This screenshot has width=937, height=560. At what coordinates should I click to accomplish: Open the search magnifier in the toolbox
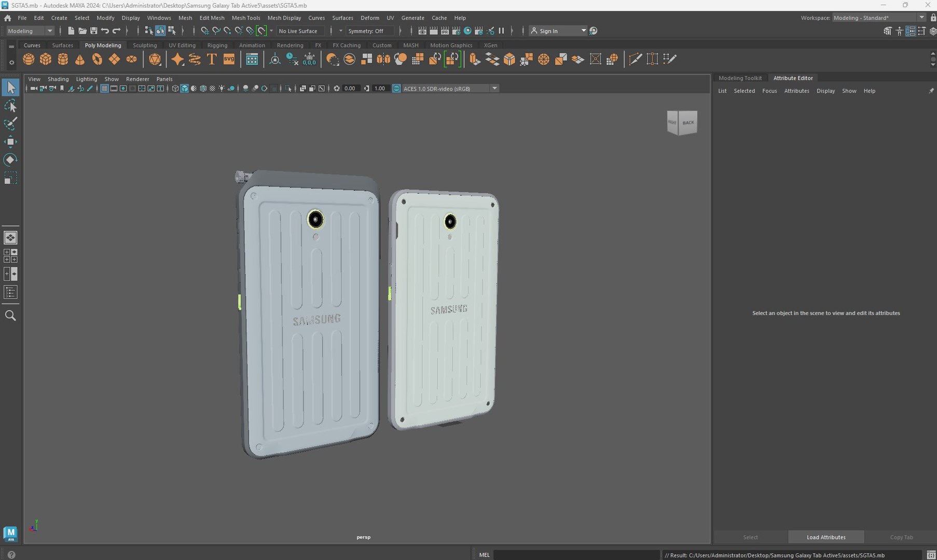pyautogui.click(x=10, y=315)
